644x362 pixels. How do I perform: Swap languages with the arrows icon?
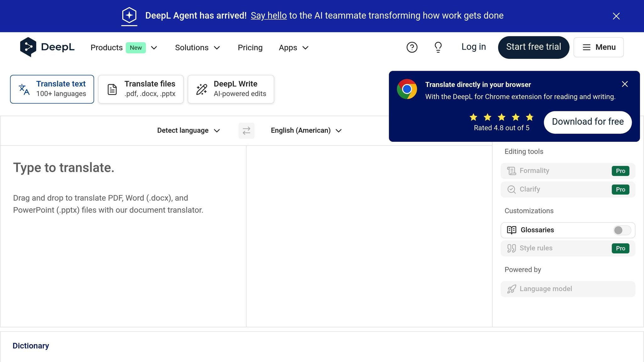246,130
